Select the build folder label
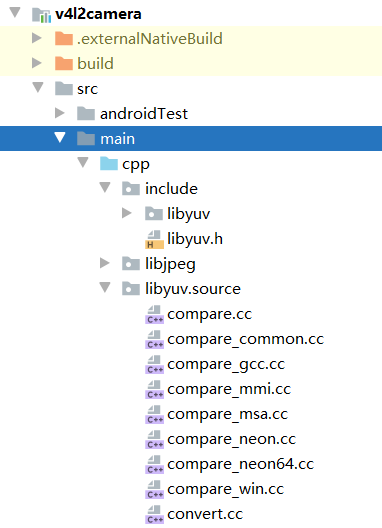This screenshot has width=382, height=528. pyautogui.click(x=95, y=63)
